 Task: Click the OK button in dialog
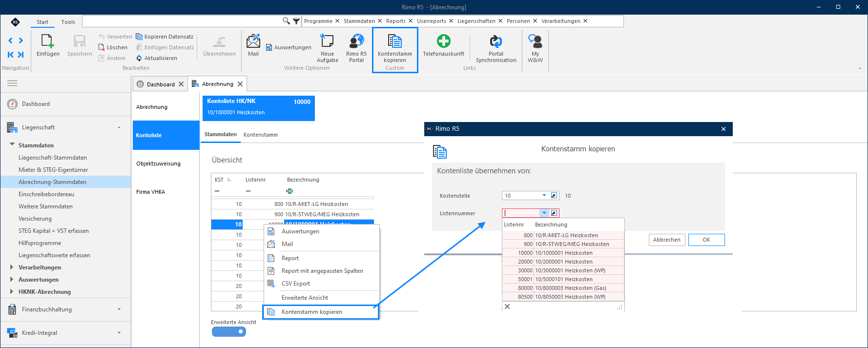[x=706, y=240]
